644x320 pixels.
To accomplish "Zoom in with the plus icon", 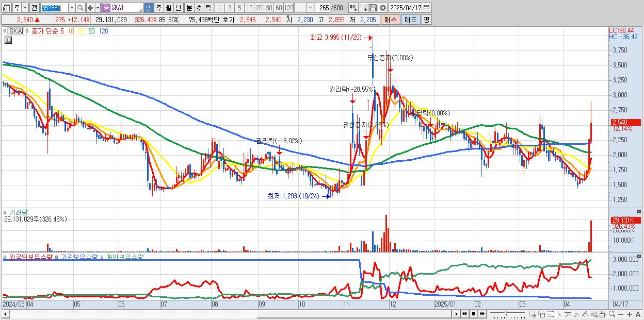I will 629,314.
